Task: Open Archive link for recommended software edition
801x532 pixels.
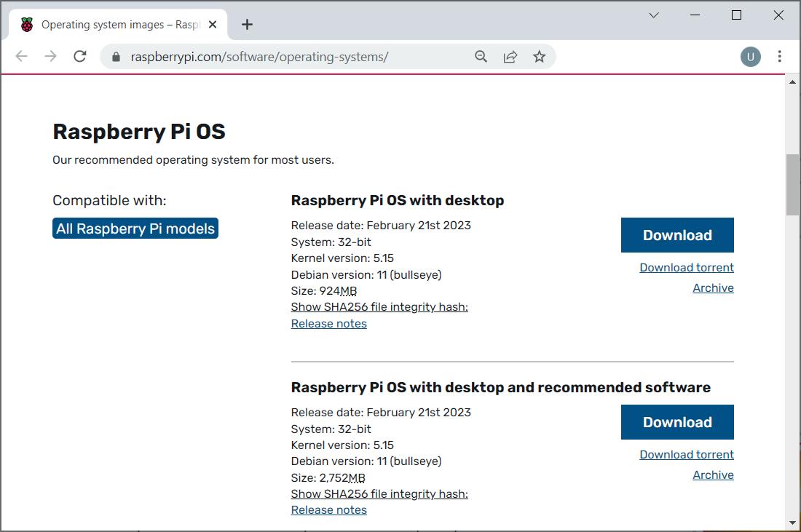Action: [713, 475]
